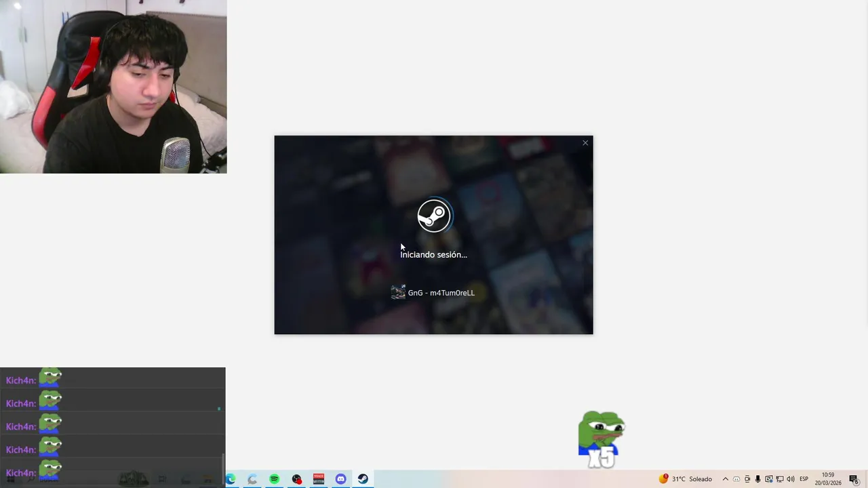Open Steam from the taskbar
The height and width of the screenshot is (488, 868).
pyautogui.click(x=363, y=479)
